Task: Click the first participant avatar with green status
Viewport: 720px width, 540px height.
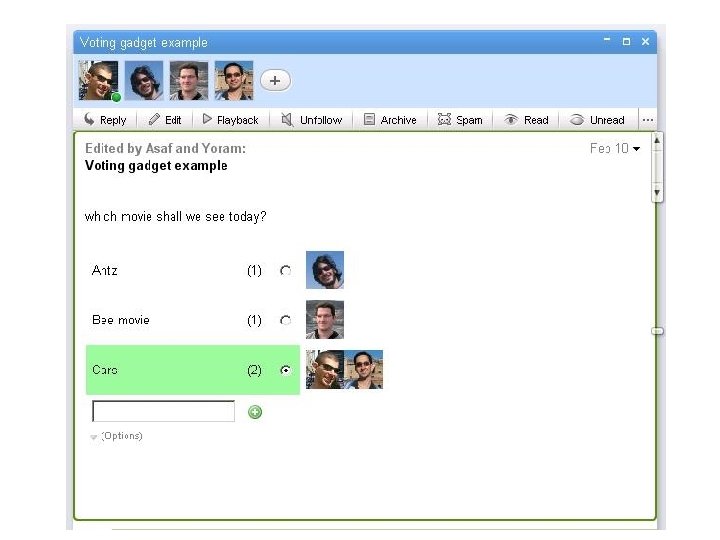Action: [99, 81]
